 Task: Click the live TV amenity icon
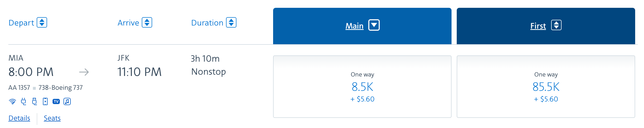[56, 101]
